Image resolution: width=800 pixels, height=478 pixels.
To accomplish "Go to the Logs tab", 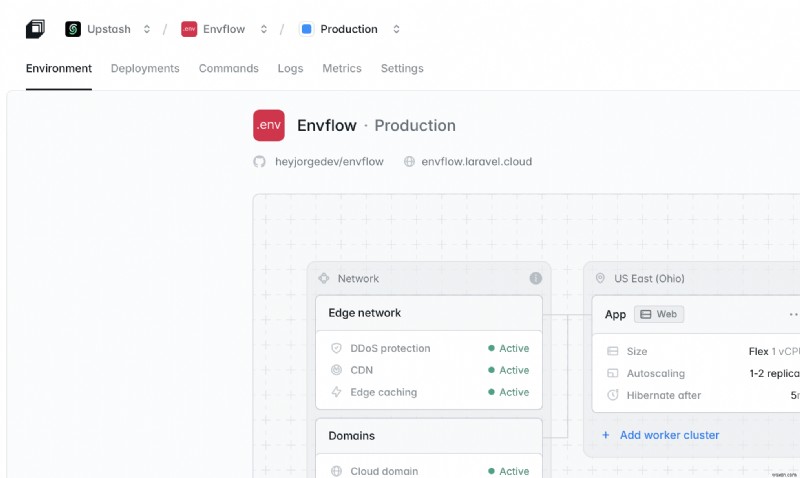I will point(290,68).
